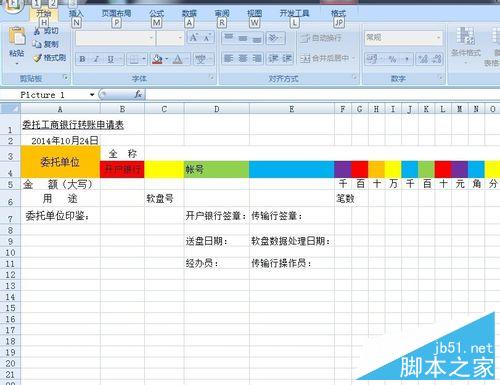
Task: Open the number format dropdown (常规)
Action: pyautogui.click(x=438, y=37)
